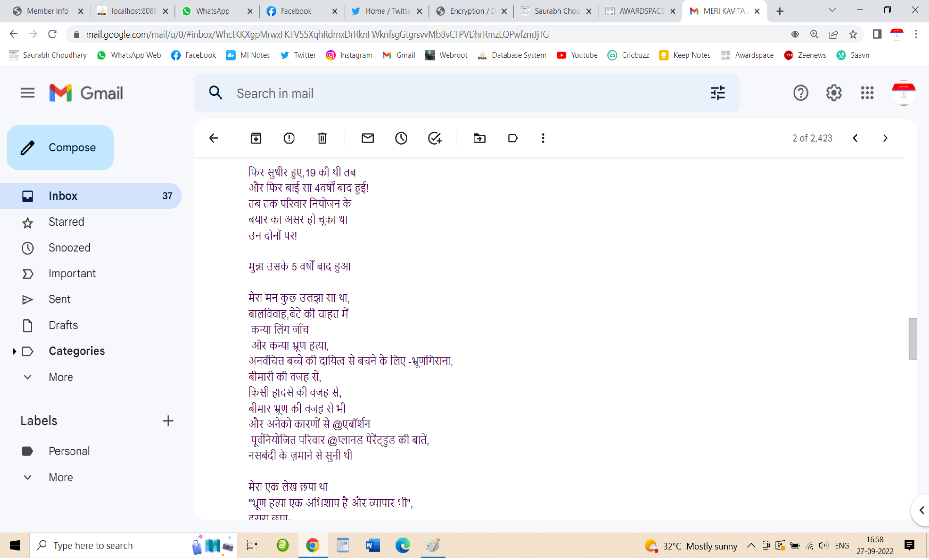Open the Labels tag icon
The width and height of the screenshot is (929, 560).
coord(513,138)
